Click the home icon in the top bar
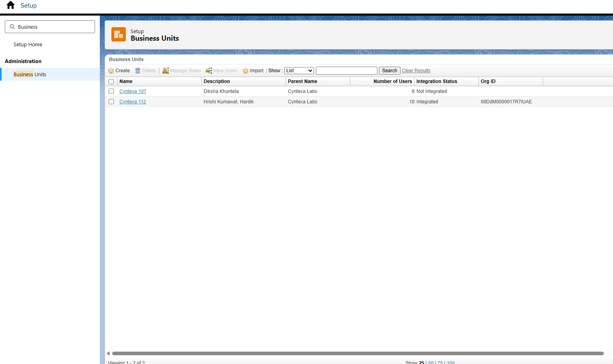613x364 pixels. point(10,5)
